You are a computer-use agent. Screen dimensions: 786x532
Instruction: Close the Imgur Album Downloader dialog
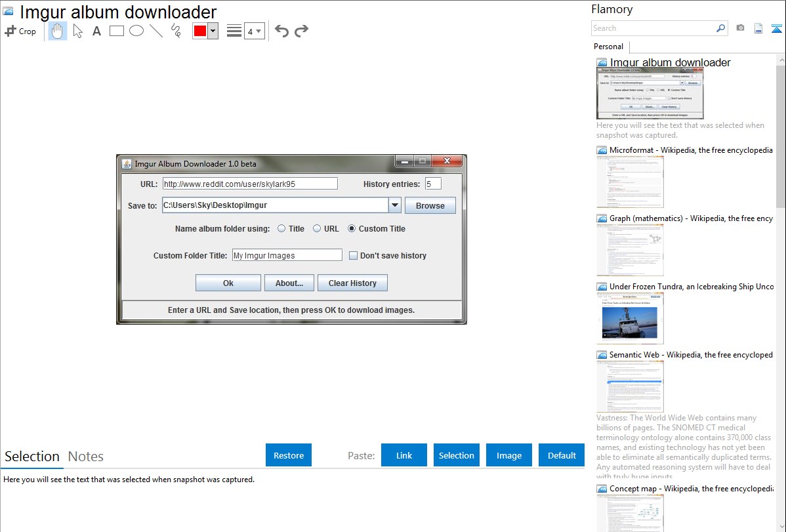coord(447,161)
